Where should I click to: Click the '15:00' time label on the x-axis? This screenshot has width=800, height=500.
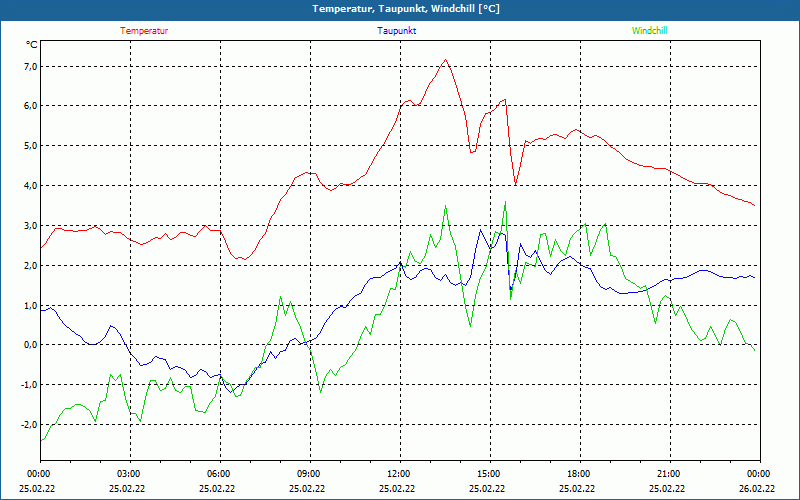(490, 473)
